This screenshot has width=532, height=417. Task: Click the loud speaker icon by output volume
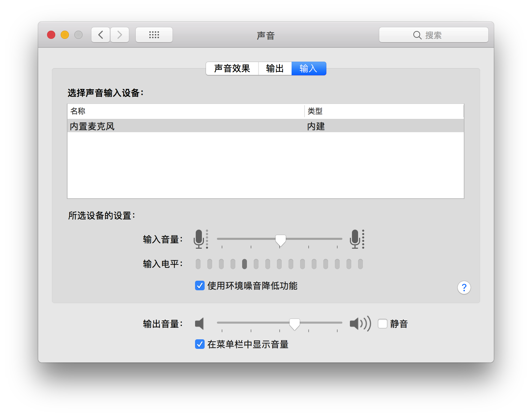pyautogui.click(x=360, y=323)
